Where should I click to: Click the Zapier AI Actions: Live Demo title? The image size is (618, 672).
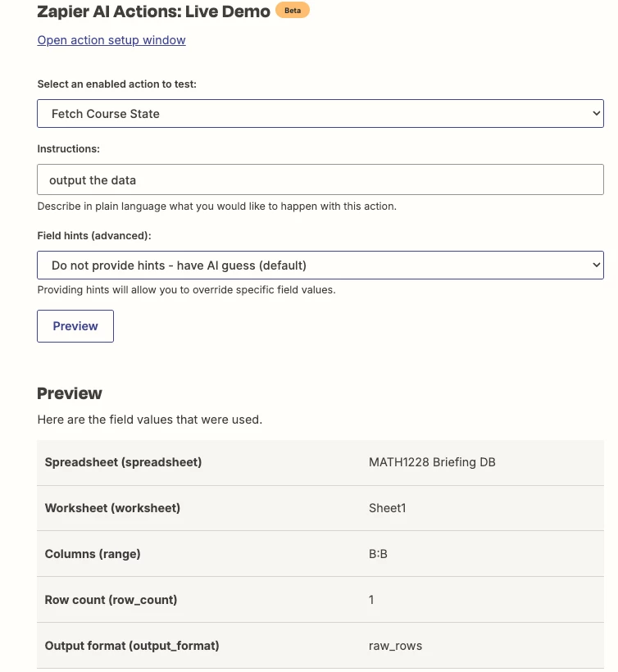point(153,11)
